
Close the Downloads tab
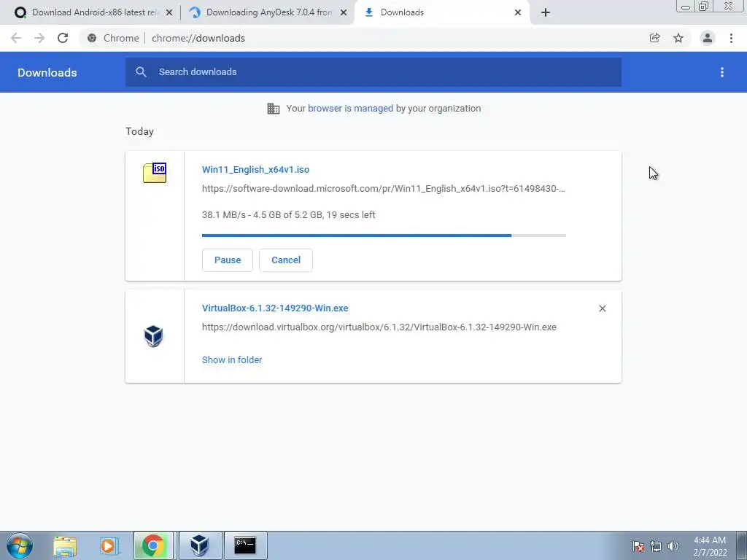coord(518,12)
